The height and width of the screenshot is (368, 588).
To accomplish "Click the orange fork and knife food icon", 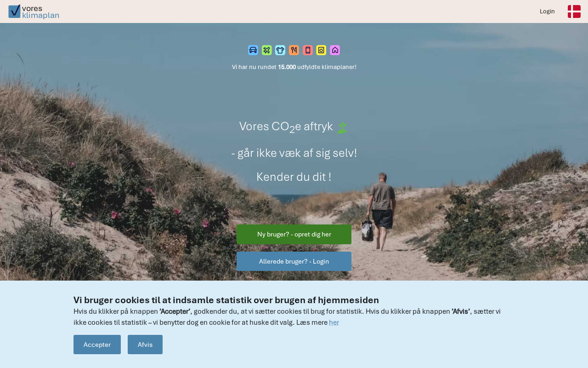I will (294, 50).
